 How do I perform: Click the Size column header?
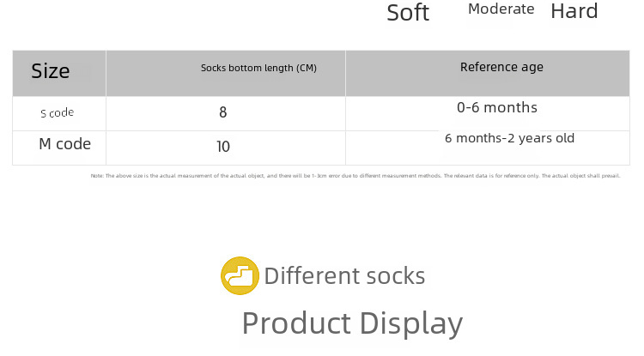[51, 71]
